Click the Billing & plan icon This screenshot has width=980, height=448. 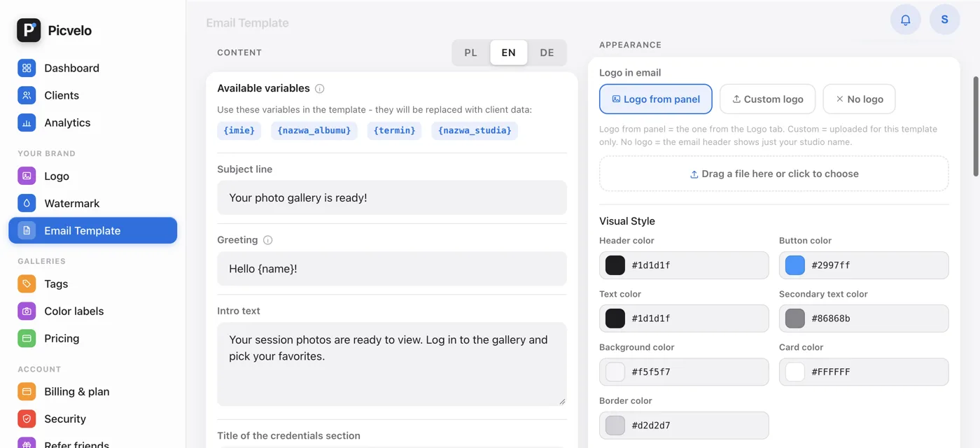[27, 392]
